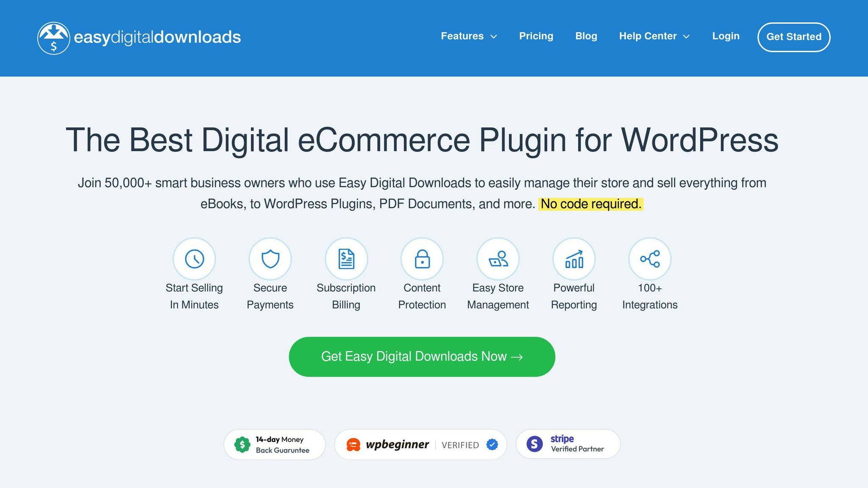The image size is (868, 488).
Task: Click the share-nodes 100+ Integrations icon
Action: [650, 259]
